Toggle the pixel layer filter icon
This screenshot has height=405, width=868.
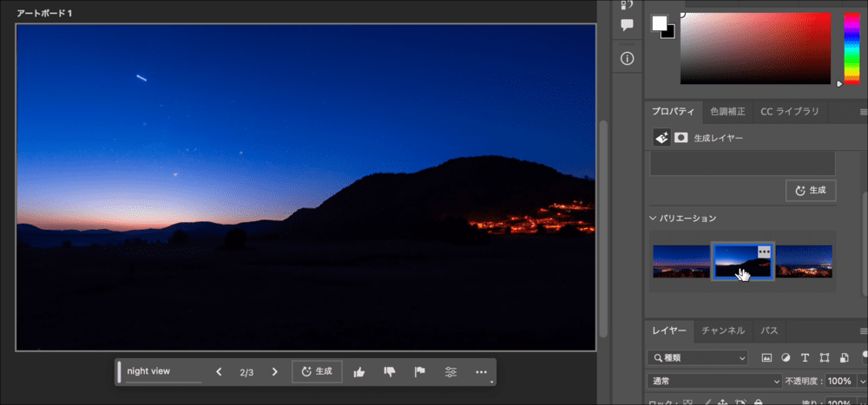(x=766, y=357)
